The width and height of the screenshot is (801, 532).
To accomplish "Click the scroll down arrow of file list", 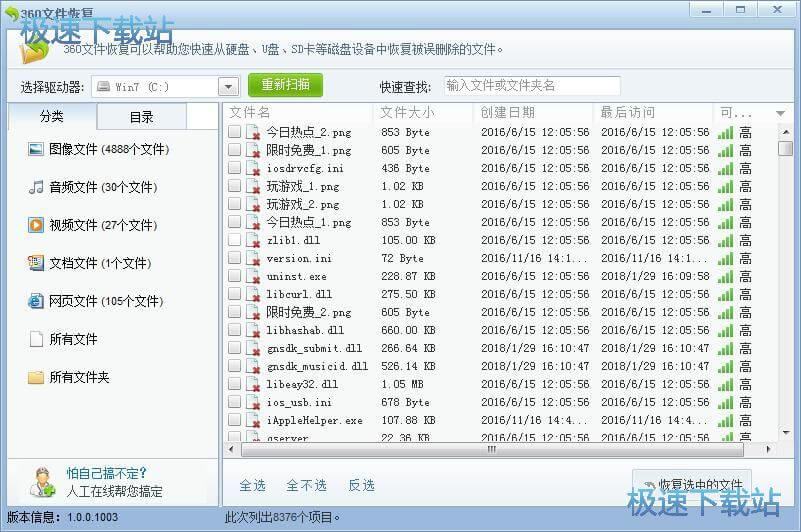I will point(786,432).
